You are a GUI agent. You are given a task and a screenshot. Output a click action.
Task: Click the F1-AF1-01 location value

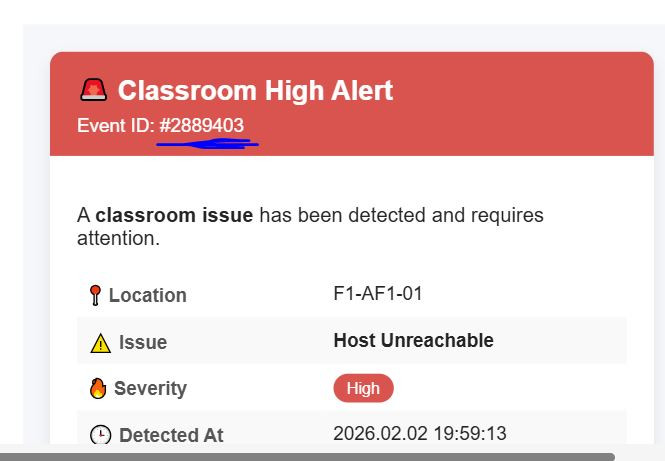point(378,294)
